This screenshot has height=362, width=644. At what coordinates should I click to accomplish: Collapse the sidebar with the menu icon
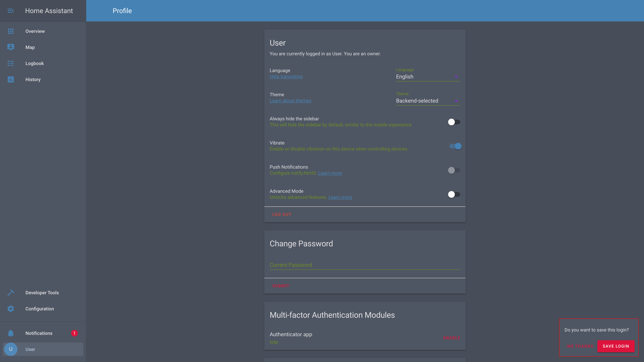pos(11,11)
